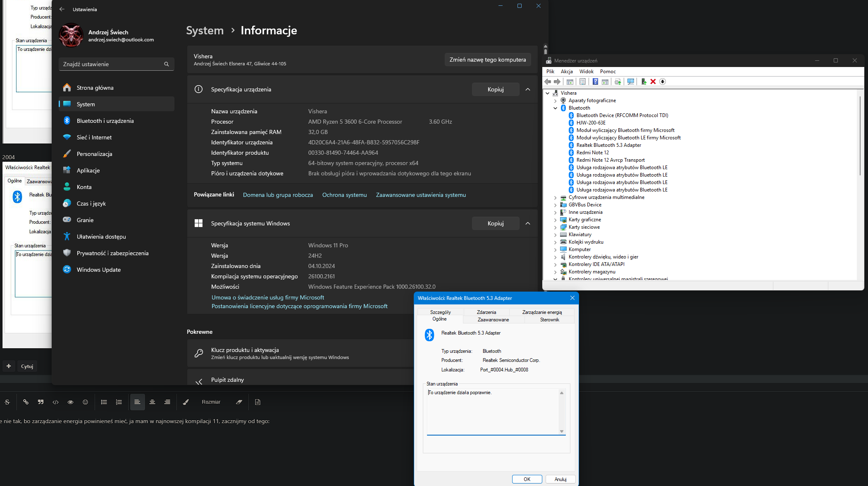Click the strikethrough icon in forum editor
This screenshot has height=486, width=868.
(x=7, y=402)
